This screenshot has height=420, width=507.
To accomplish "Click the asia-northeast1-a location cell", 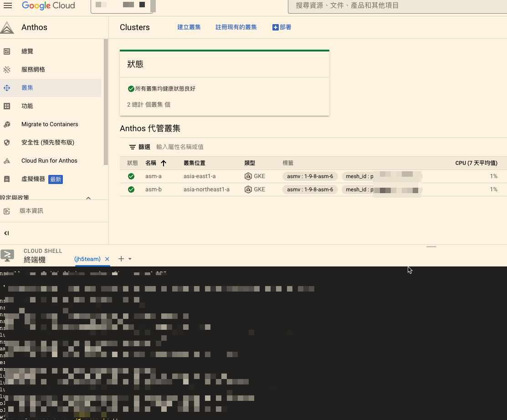I will coord(207,190).
